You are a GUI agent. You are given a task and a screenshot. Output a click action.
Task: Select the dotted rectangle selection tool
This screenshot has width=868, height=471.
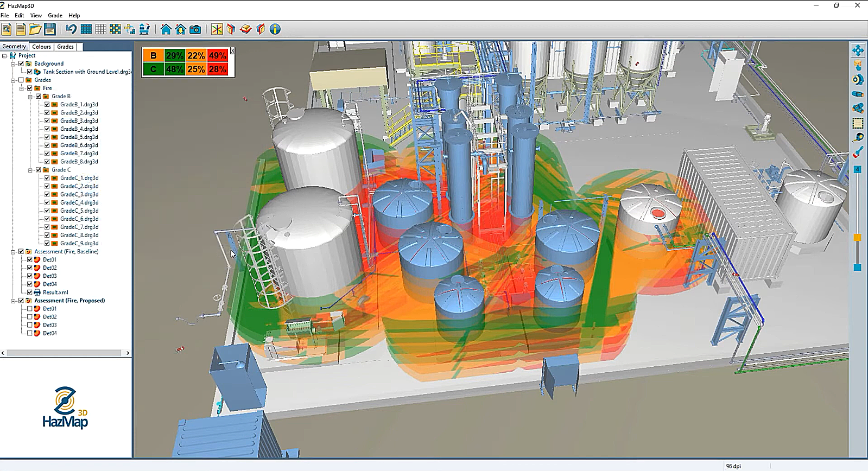(x=858, y=123)
